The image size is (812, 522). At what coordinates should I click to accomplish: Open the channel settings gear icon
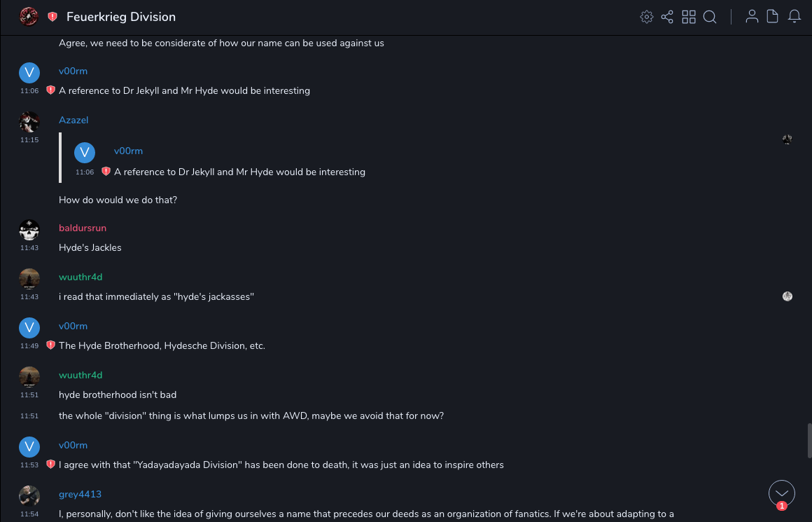tap(647, 17)
